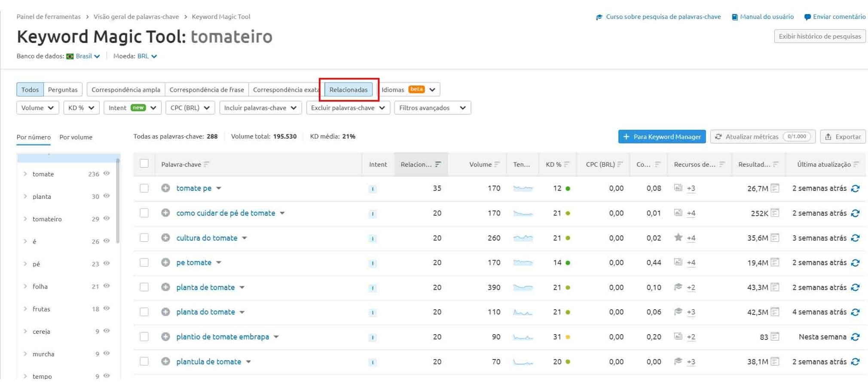Hide the 'planta' group with eye icon

click(107, 196)
